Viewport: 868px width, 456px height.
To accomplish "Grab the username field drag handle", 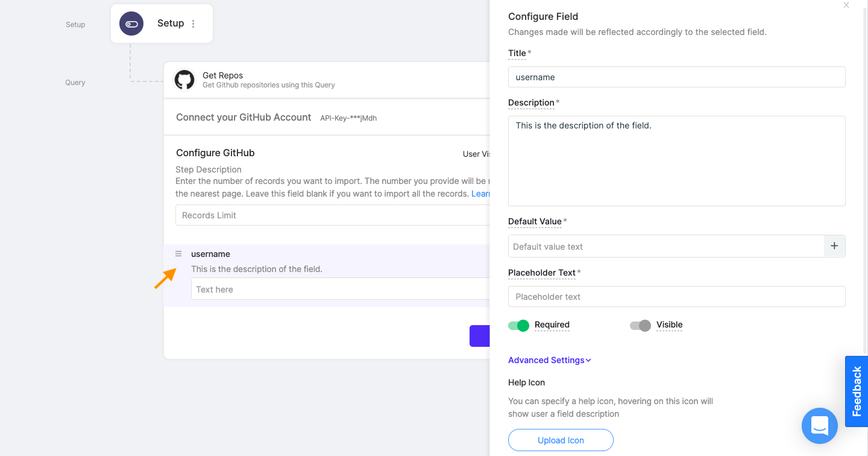I will (178, 254).
